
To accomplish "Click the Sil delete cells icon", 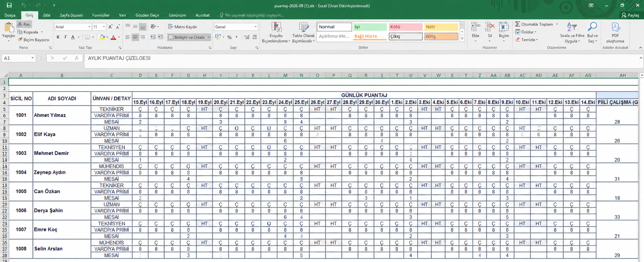I will pos(490,27).
